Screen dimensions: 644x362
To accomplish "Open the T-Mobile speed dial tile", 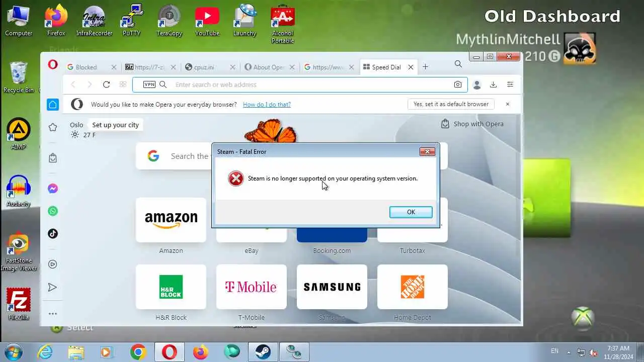I will [x=252, y=287].
